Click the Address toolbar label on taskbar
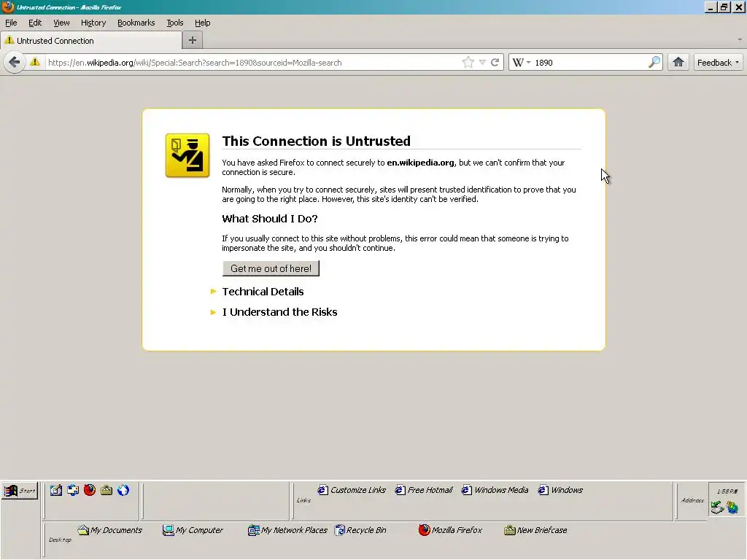 pyautogui.click(x=692, y=500)
